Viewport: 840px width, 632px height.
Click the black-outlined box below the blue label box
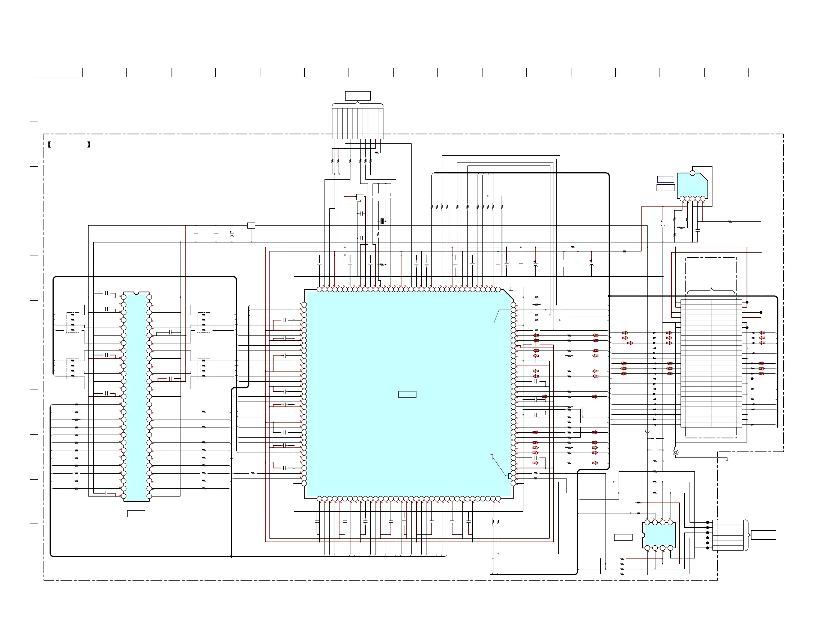click(666, 188)
